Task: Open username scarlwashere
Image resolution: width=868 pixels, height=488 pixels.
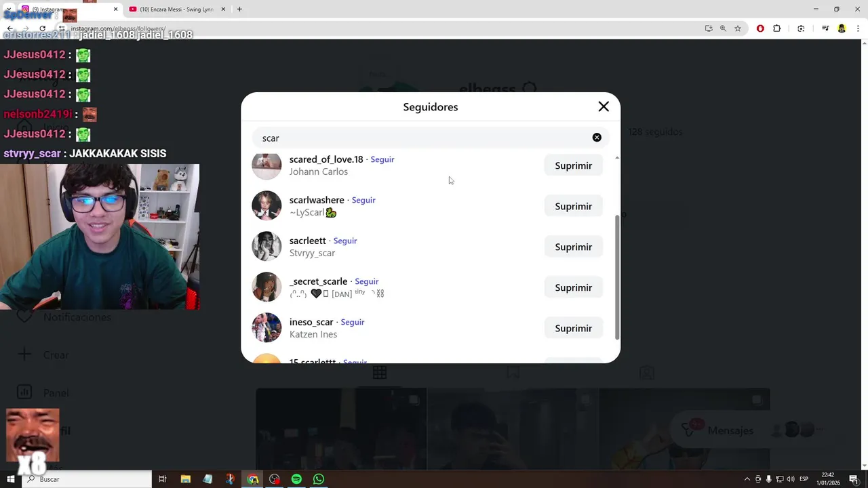Action: pyautogui.click(x=317, y=200)
